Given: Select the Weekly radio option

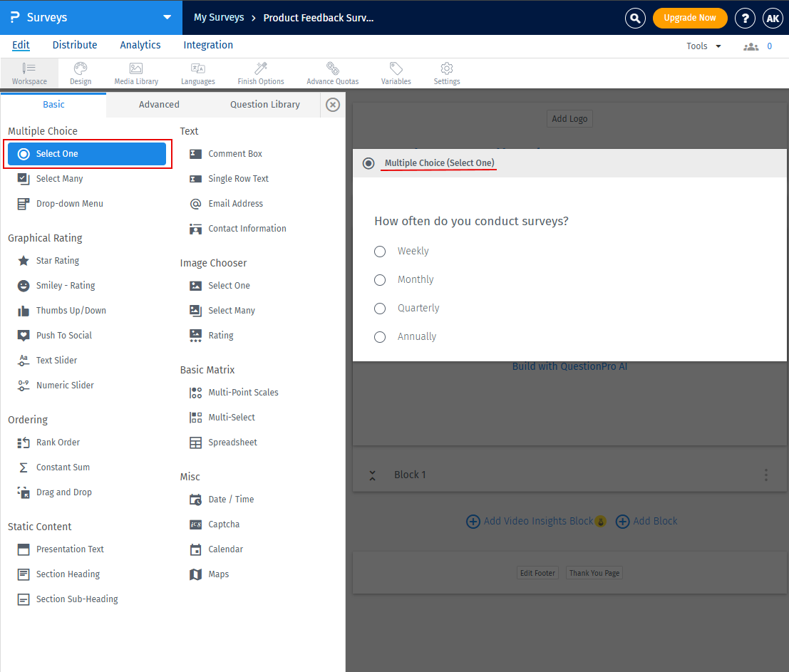Looking at the screenshot, I should point(380,252).
